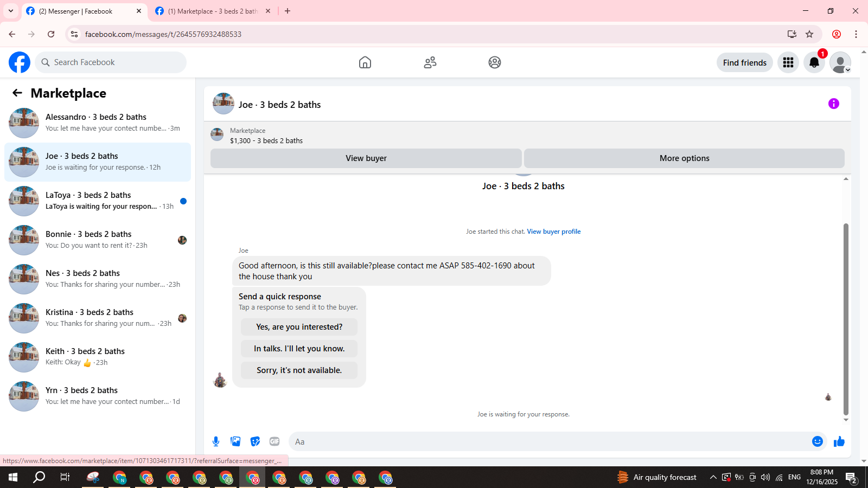
Task: Open conversation information purple icon
Action: click(x=834, y=104)
